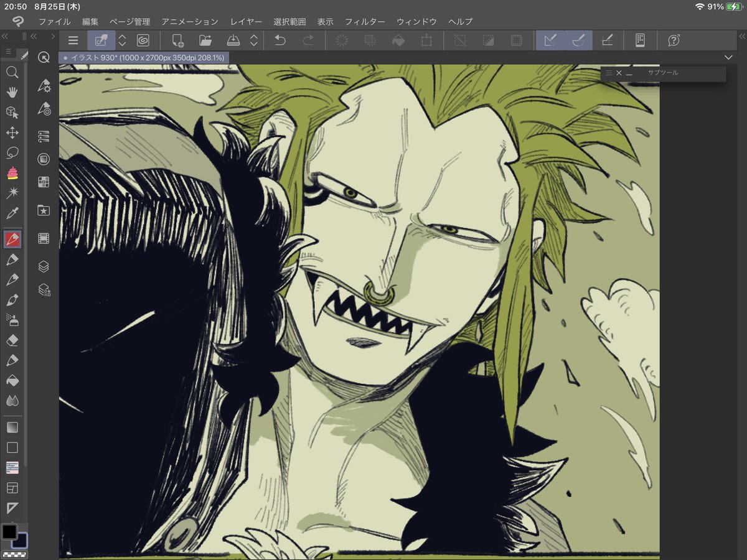
Task: Open the ページ管理 menu
Action: tap(129, 21)
